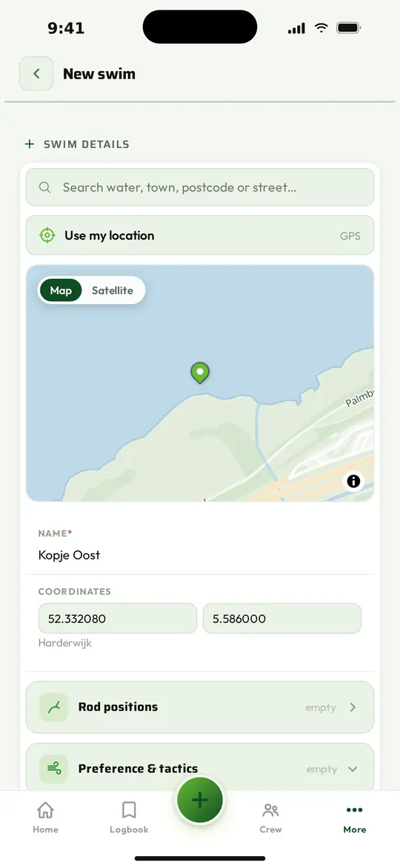
Task: Go to the Home tab
Action: [x=45, y=818]
